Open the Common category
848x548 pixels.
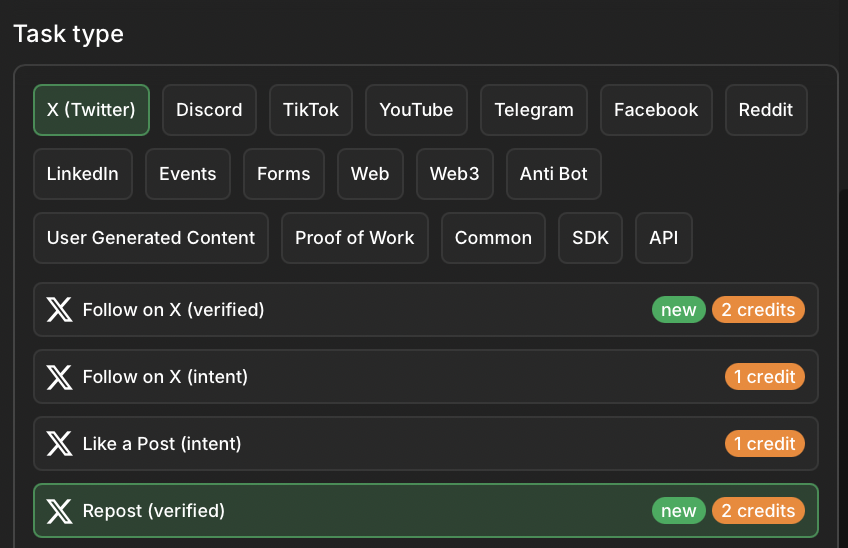[x=493, y=237]
